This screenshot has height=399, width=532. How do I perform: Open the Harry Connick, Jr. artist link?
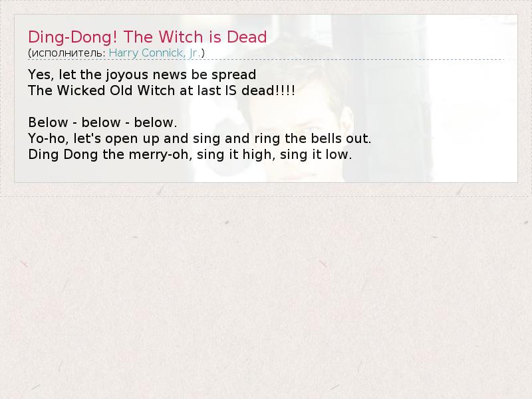pos(154,53)
